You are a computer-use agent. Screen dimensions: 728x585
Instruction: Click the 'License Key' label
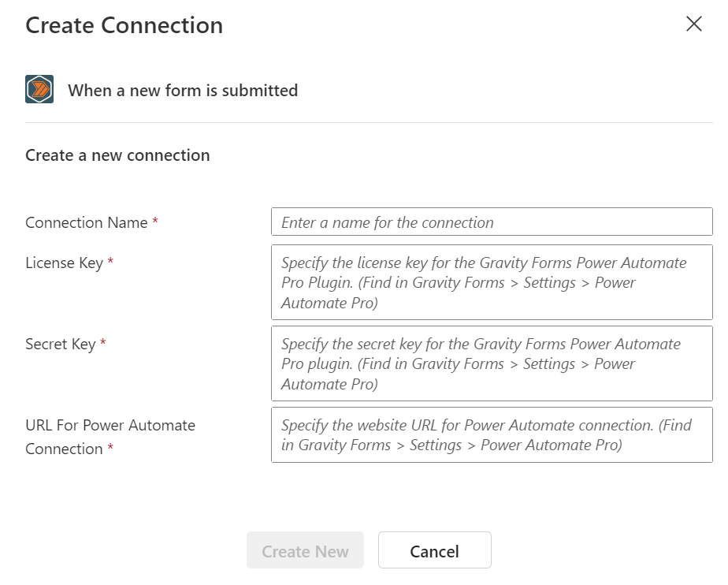pos(64,263)
